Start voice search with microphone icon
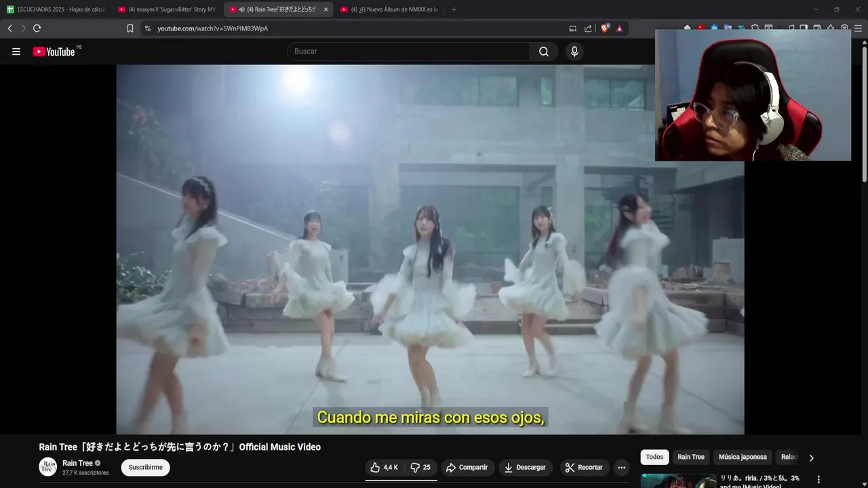 [574, 52]
